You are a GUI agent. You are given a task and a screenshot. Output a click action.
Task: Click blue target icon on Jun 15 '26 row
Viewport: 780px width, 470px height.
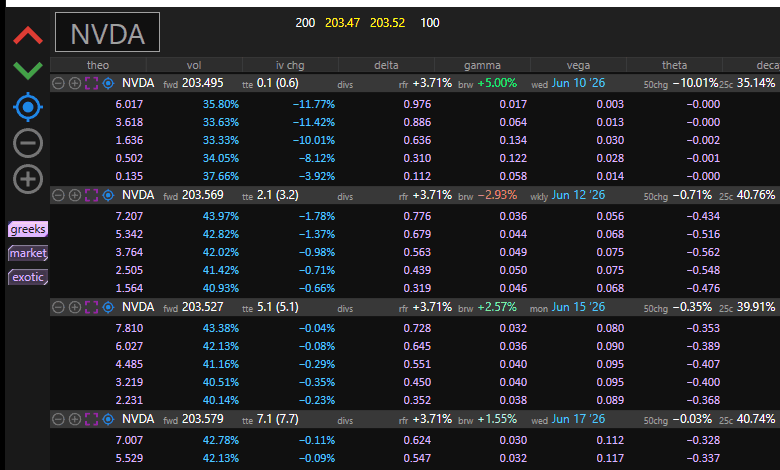108,307
